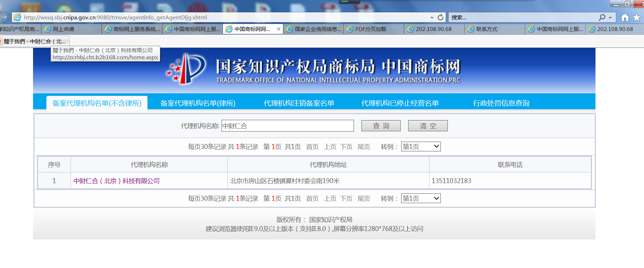
Task: Open the 關于我們 - 中財仁合 favorites bar link
Action: pyautogui.click(x=34, y=41)
